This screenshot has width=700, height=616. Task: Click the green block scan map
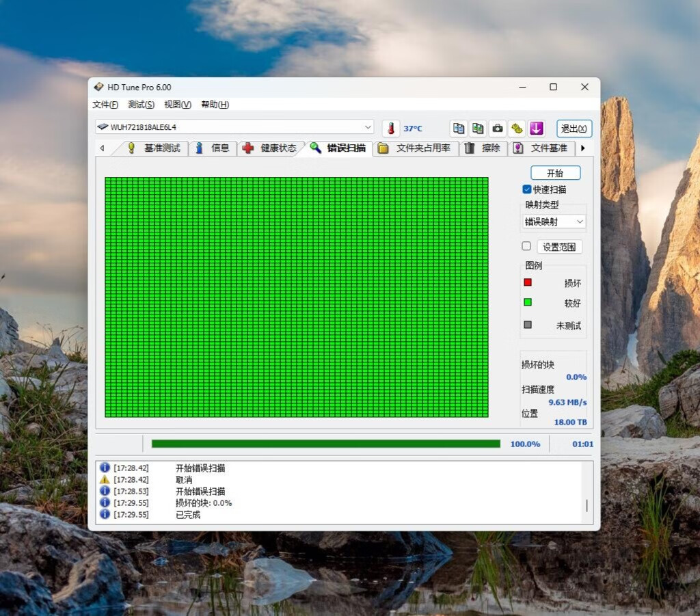297,297
